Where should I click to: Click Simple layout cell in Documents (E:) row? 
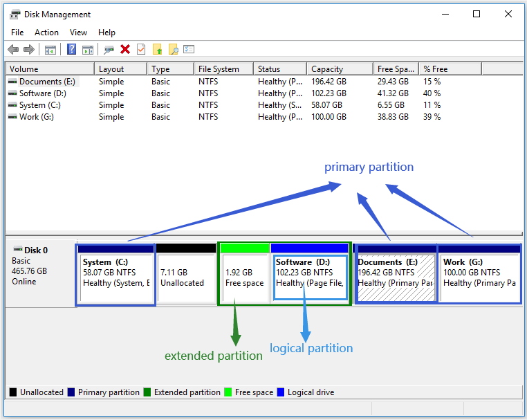click(111, 82)
